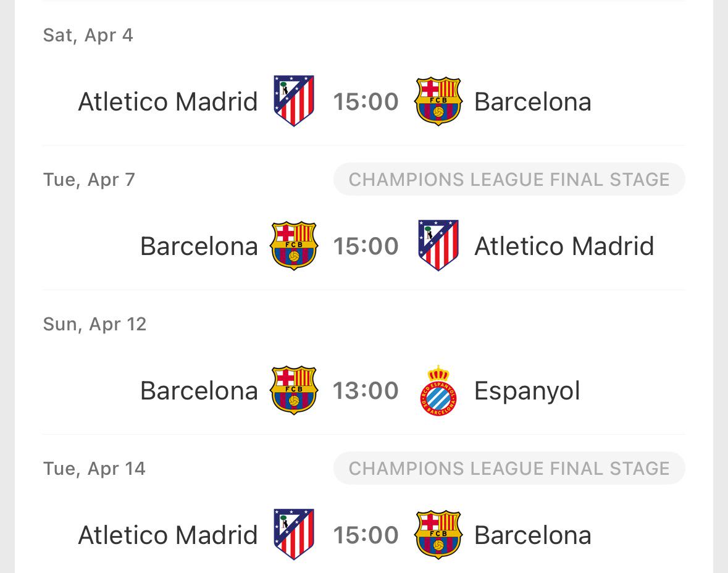728x573 pixels.
Task: Click Barcelona crest in Apr 14 match
Action: point(438,535)
